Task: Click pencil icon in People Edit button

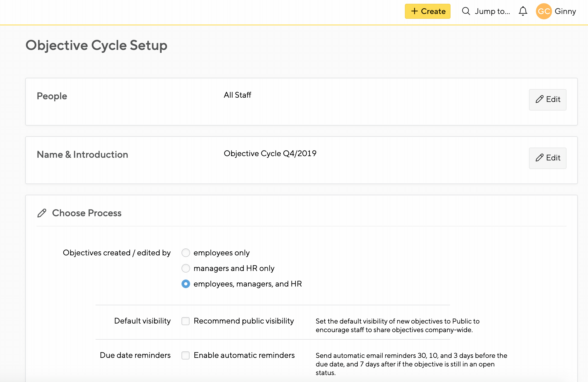Action: 539,99
